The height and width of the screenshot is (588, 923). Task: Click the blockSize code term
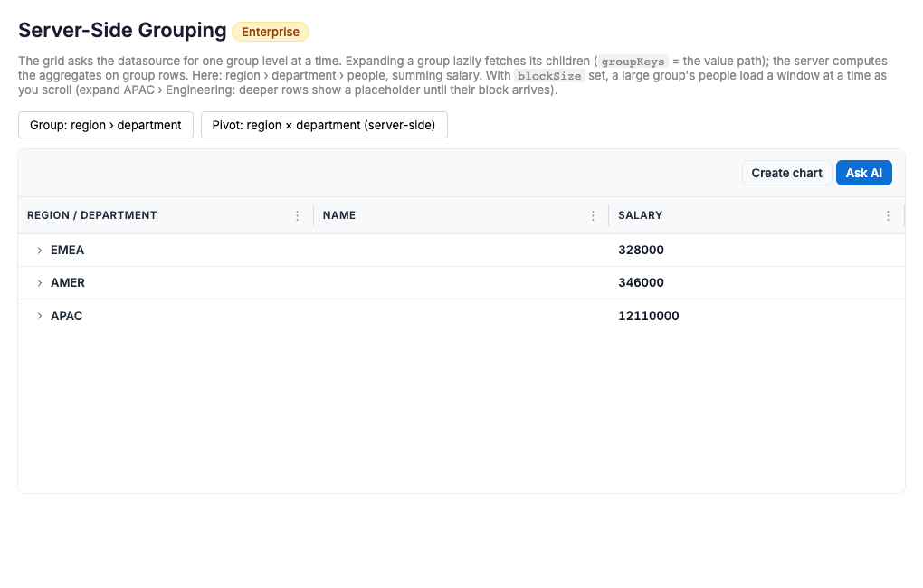(549, 76)
